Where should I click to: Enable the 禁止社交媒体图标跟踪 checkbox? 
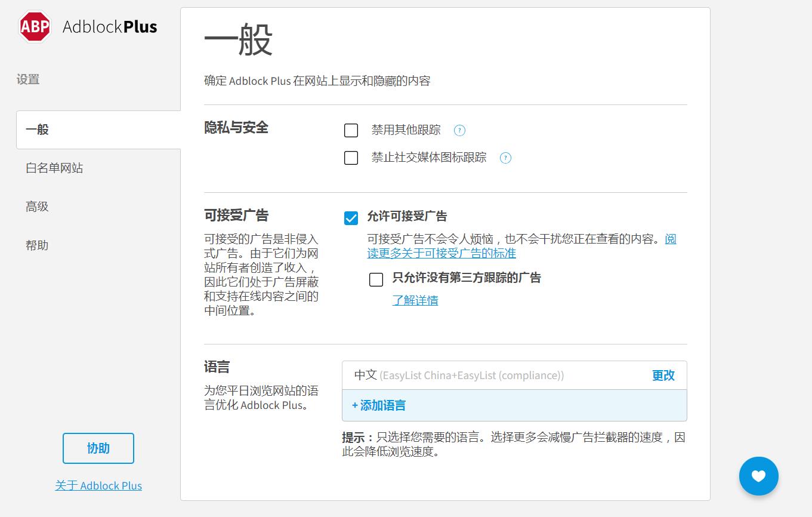(x=351, y=158)
